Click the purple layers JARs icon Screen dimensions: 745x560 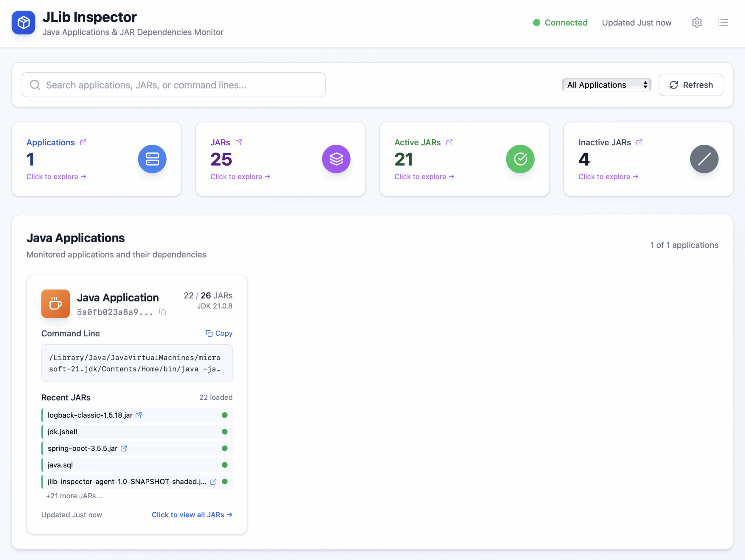pos(336,159)
